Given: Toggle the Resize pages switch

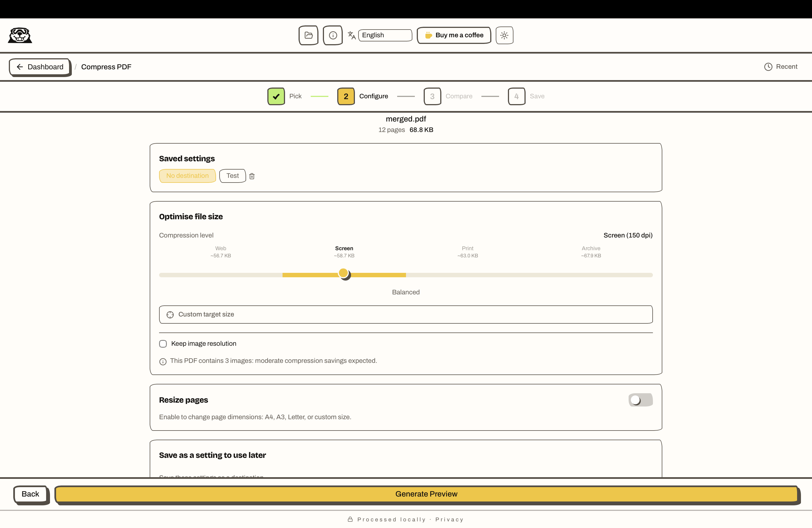Looking at the screenshot, I should click(x=640, y=400).
